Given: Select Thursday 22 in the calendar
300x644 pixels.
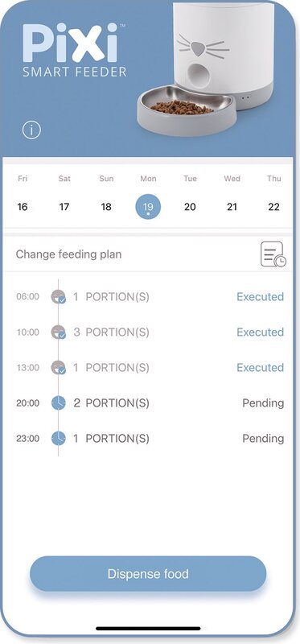Looking at the screenshot, I should (x=273, y=207).
